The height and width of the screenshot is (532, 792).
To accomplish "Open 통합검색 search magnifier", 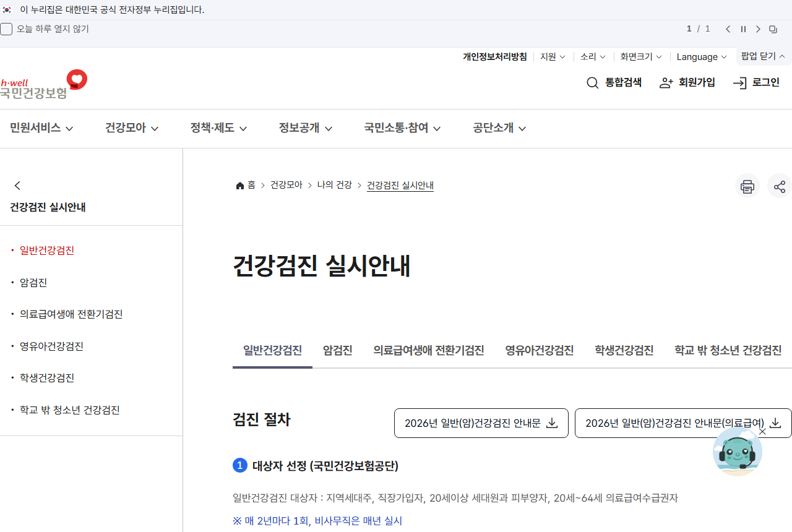I will coord(614,83).
